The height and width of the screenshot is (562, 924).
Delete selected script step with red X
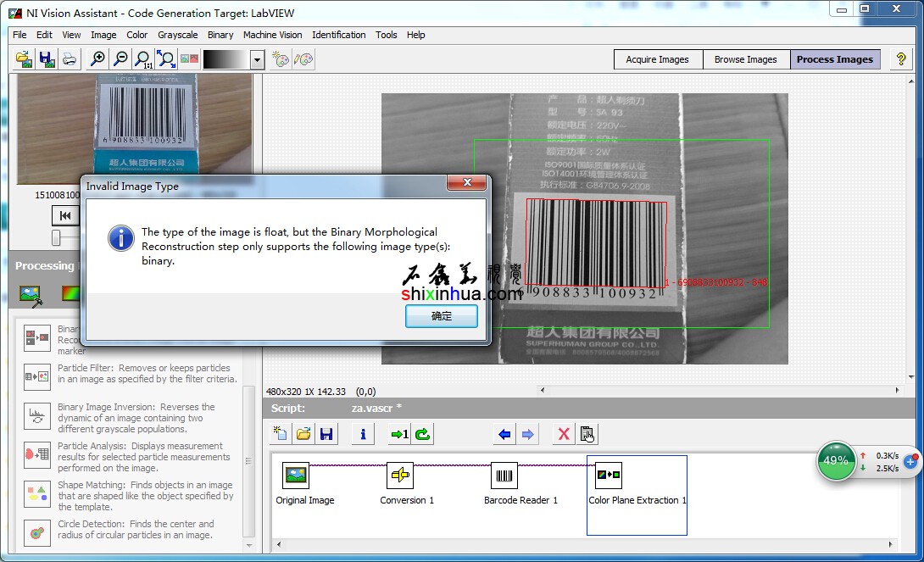coord(563,434)
